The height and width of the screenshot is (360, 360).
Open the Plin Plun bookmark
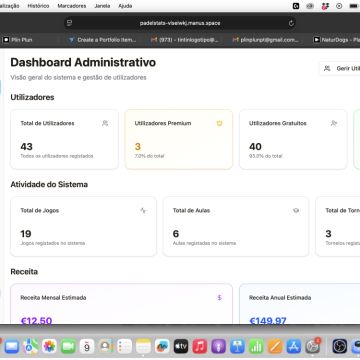(18, 40)
